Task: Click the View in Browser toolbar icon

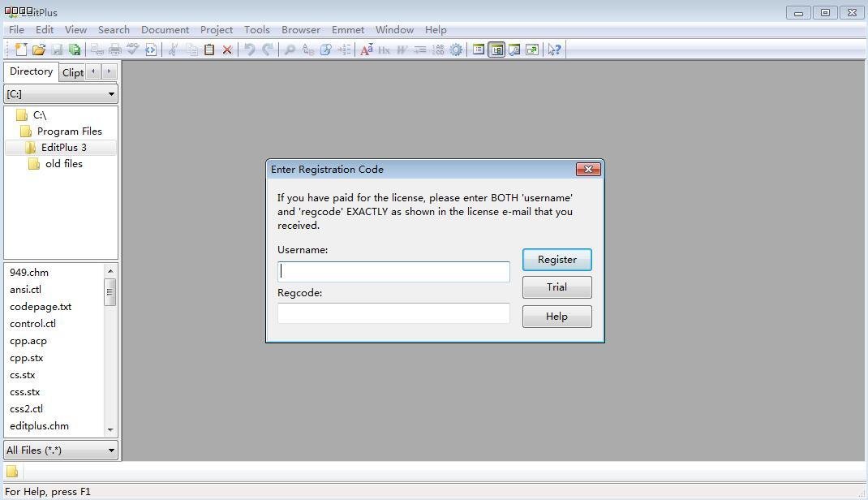Action: 151,50
